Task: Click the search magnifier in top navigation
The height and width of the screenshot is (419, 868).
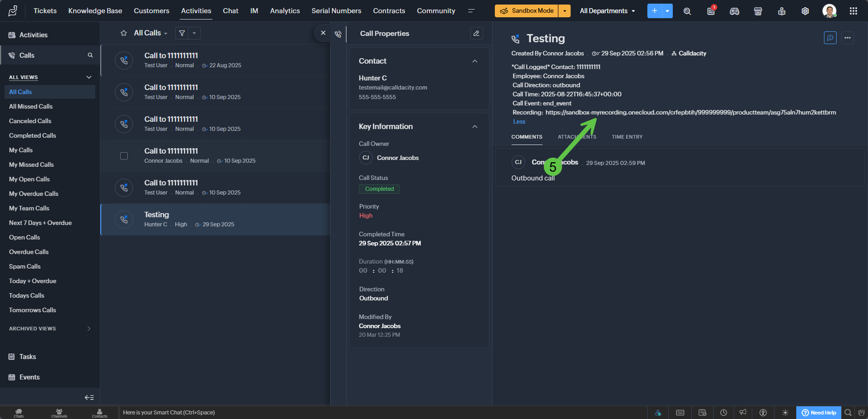Action: tap(687, 11)
